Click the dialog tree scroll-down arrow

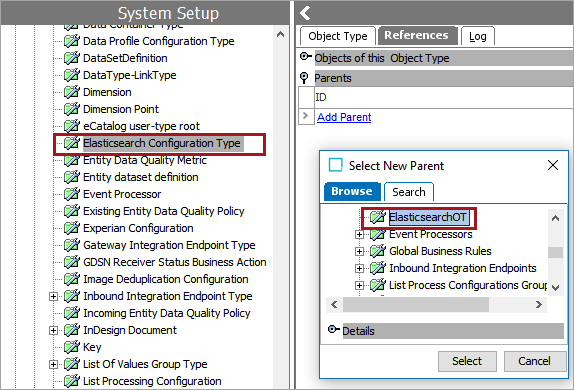tap(555, 287)
